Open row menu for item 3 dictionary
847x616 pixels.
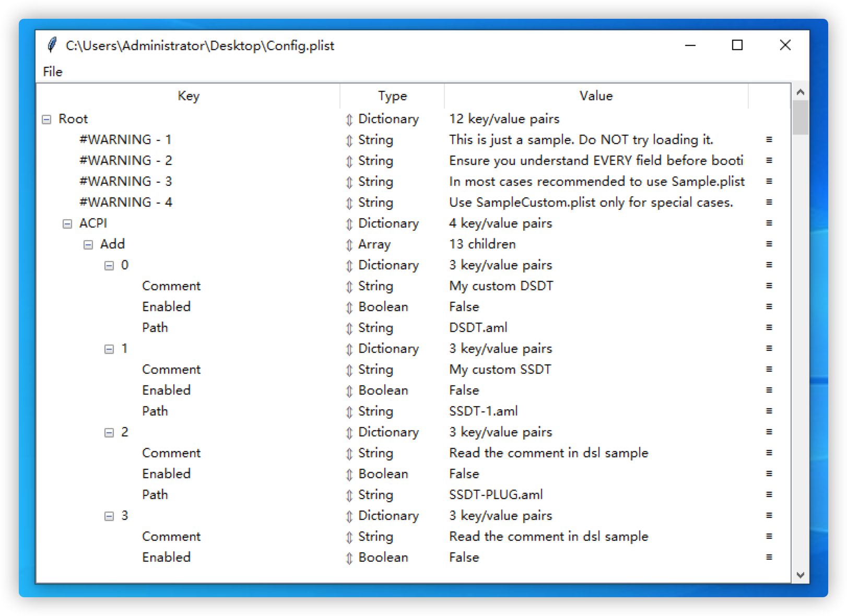tap(769, 515)
